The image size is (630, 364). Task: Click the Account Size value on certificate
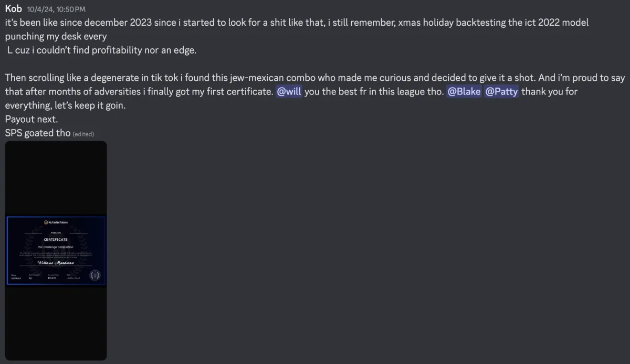[x=51, y=278]
